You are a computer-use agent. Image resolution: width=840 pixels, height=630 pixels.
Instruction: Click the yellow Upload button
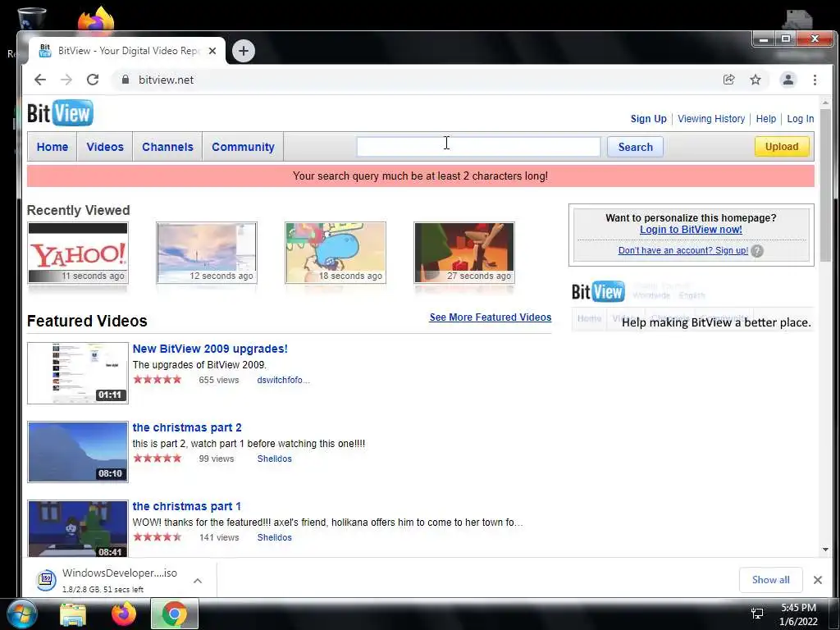point(782,146)
